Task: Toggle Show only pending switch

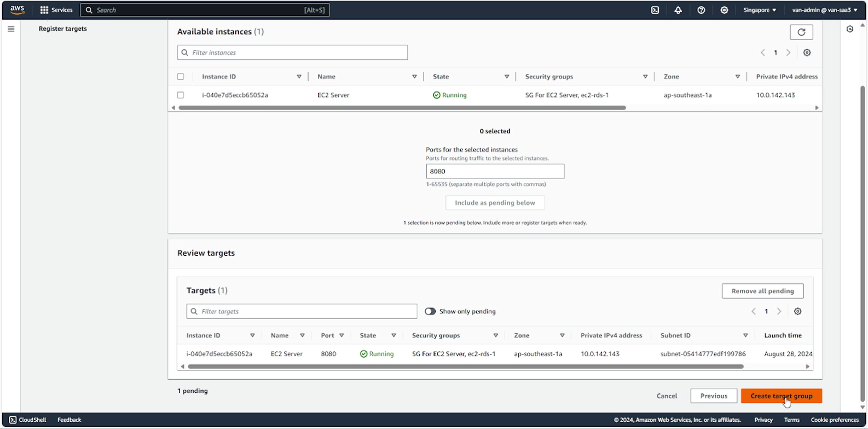Action: [430, 311]
